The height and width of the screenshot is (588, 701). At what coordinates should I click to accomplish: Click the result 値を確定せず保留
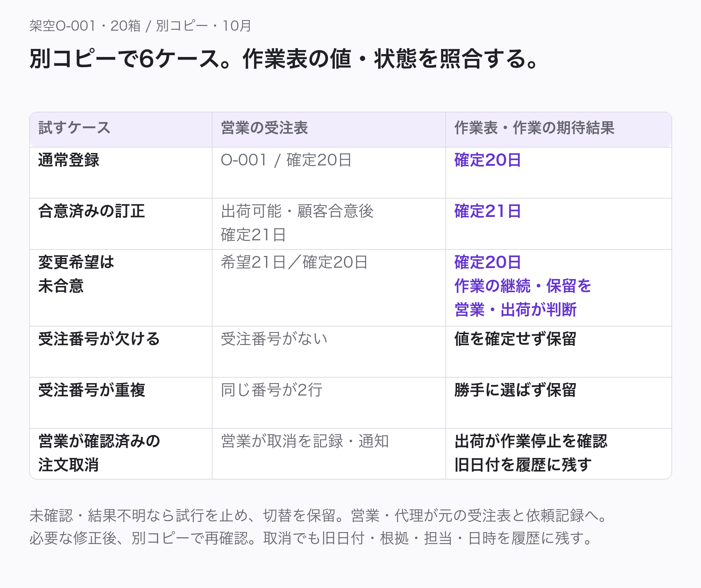pyautogui.click(x=516, y=339)
